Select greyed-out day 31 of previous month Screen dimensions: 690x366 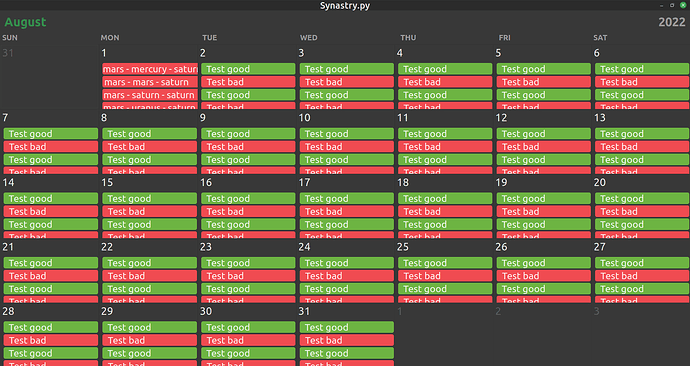[x=8, y=53]
